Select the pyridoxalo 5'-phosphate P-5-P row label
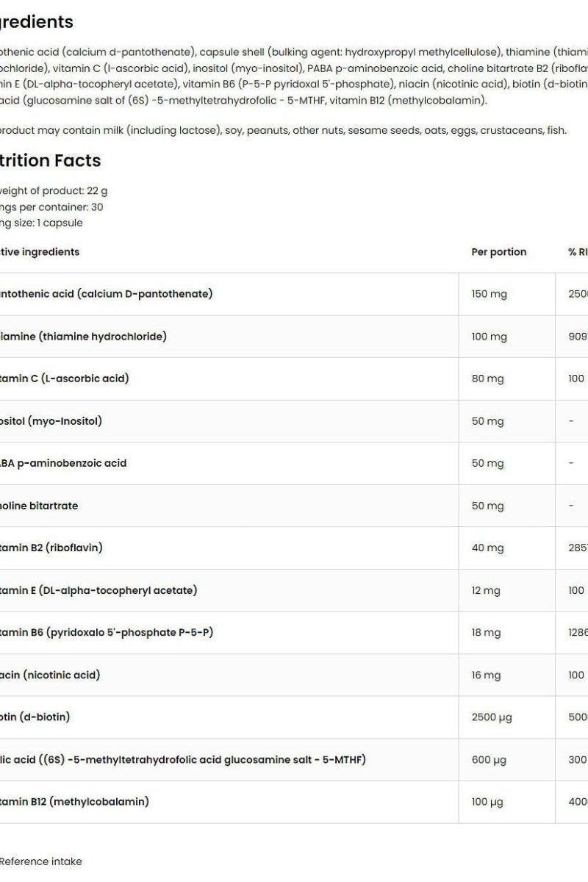Screen dimensions: 588x882 click(107, 632)
